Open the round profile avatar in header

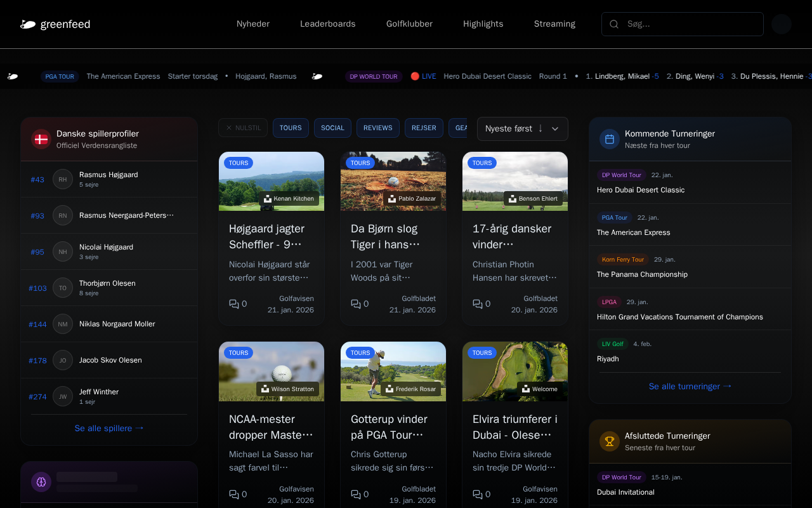pyautogui.click(x=781, y=24)
